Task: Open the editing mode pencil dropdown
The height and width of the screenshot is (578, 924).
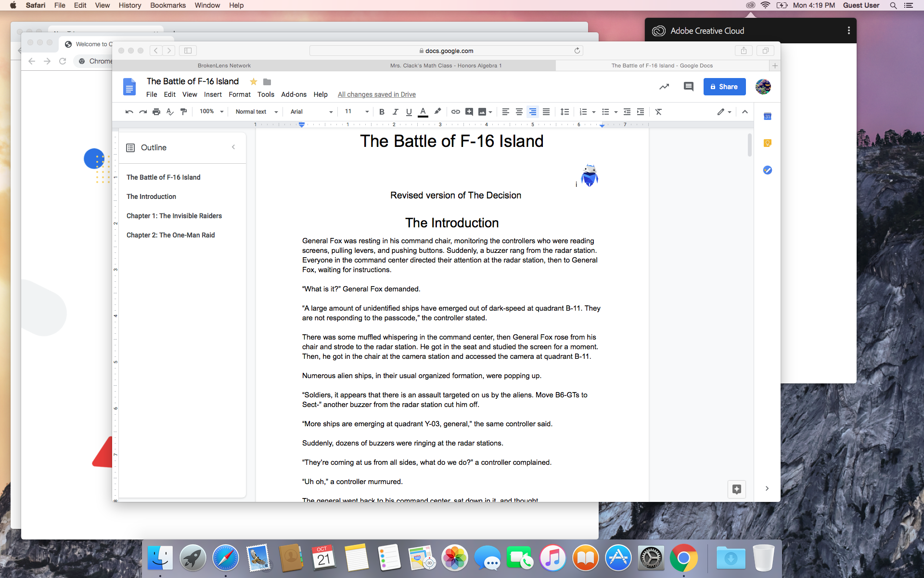Action: click(x=724, y=112)
